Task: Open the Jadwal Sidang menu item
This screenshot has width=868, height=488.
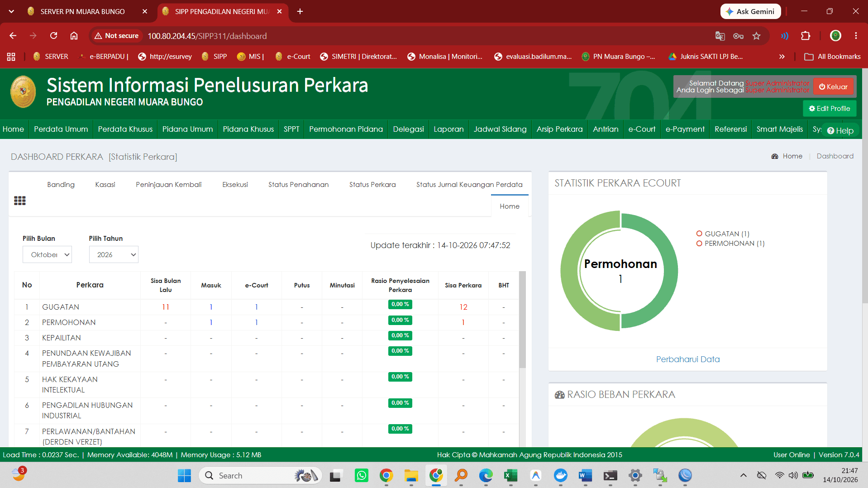Action: pos(500,129)
